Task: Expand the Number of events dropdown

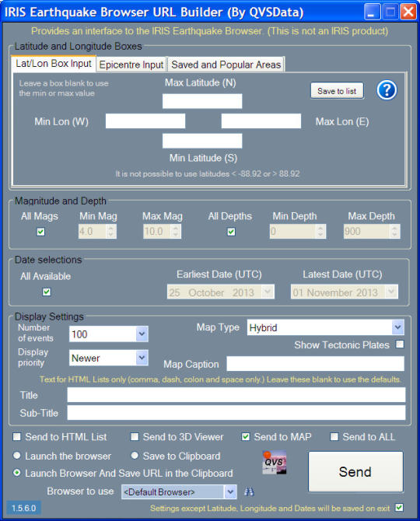Action: click(142, 334)
